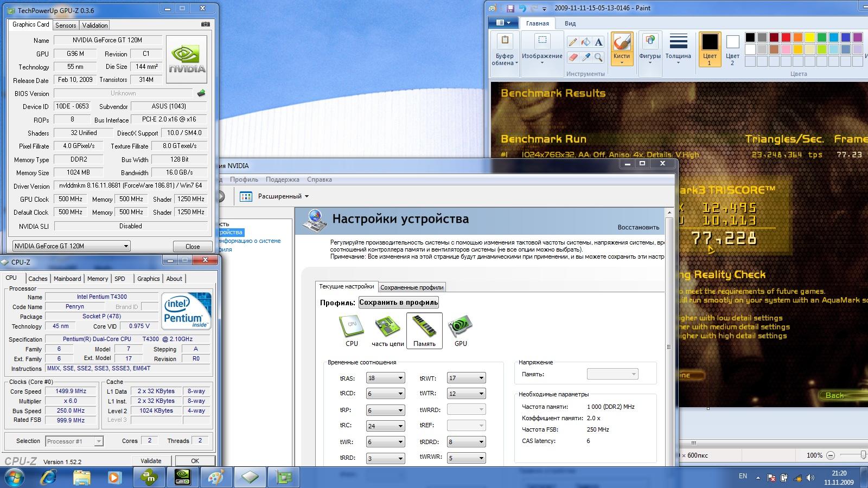Click OK in CPU-Z
This screenshot has width=868, height=488.
[x=195, y=461]
